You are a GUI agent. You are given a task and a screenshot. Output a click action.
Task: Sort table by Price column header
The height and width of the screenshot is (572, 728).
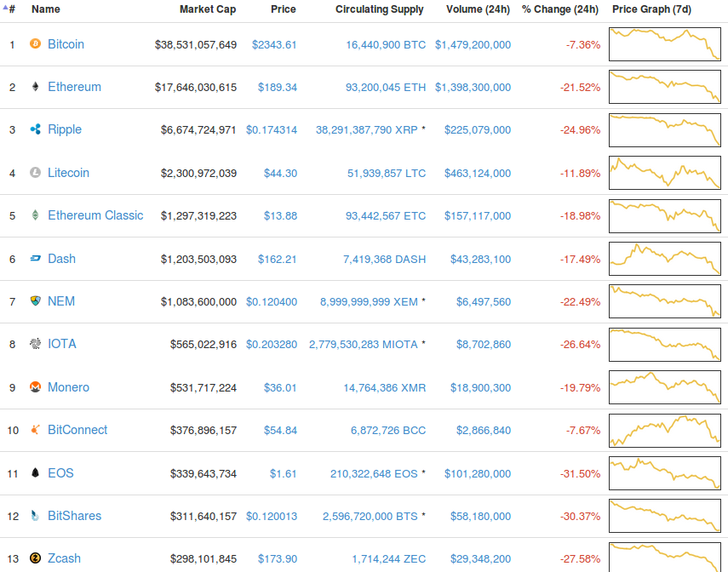[284, 9]
